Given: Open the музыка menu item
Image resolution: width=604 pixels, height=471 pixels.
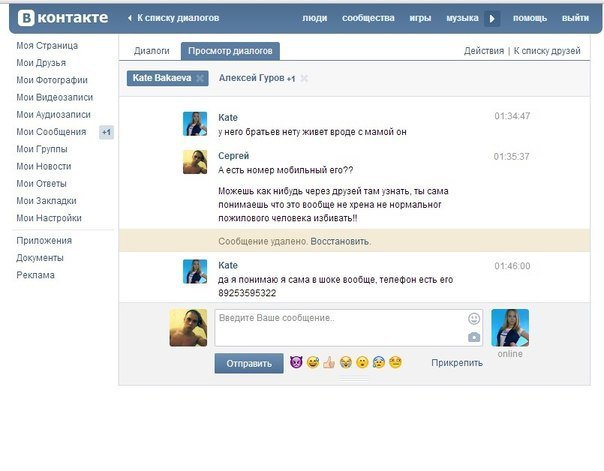Looking at the screenshot, I should pyautogui.click(x=462, y=18).
